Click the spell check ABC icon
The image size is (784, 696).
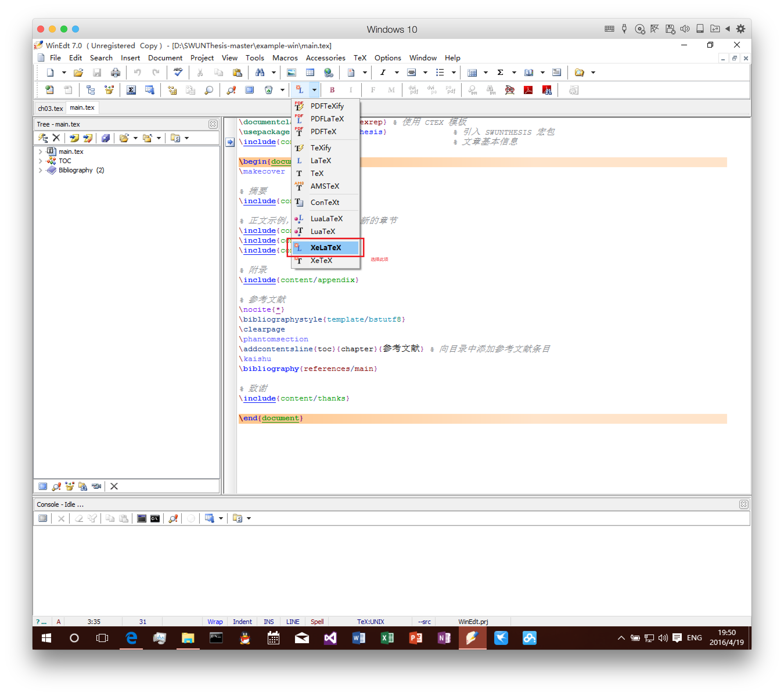coord(178,73)
